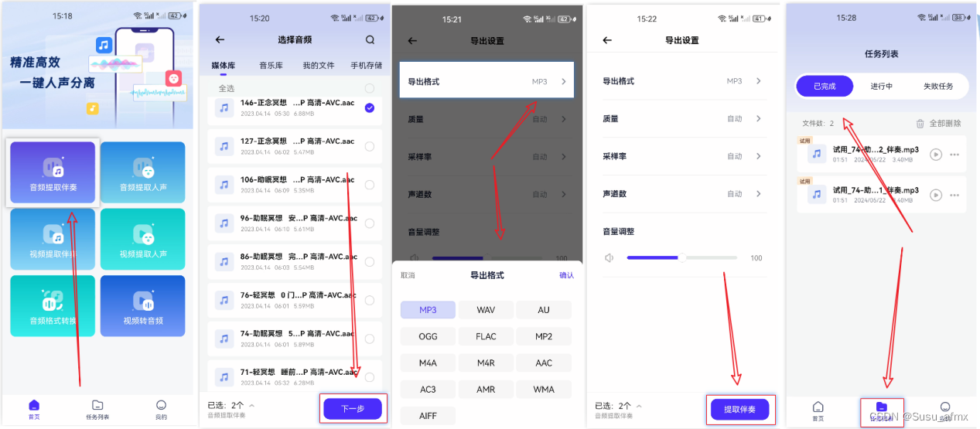Image resolution: width=980 pixels, height=429 pixels.
Task: Select the 127-正念冥想 file checkbox
Action: [x=370, y=146]
